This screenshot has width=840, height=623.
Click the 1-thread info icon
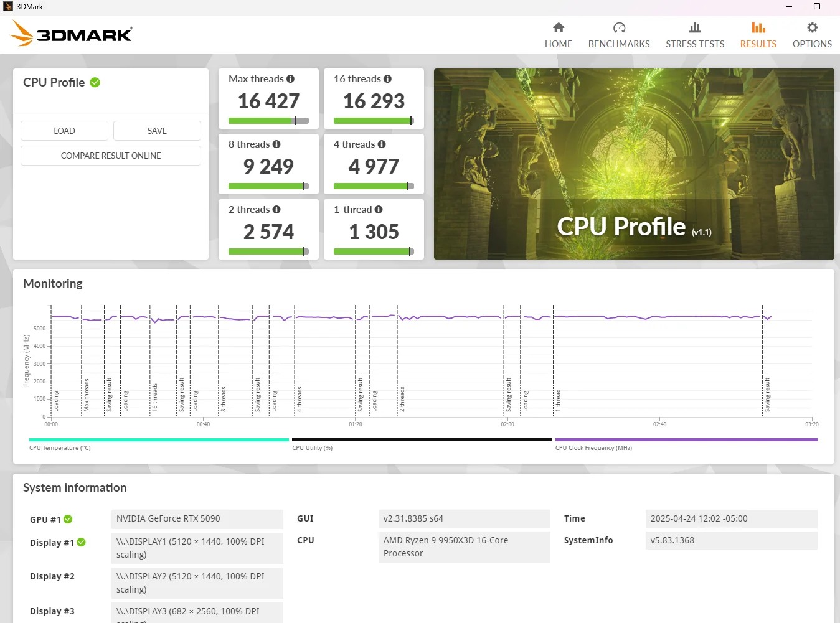379,210
